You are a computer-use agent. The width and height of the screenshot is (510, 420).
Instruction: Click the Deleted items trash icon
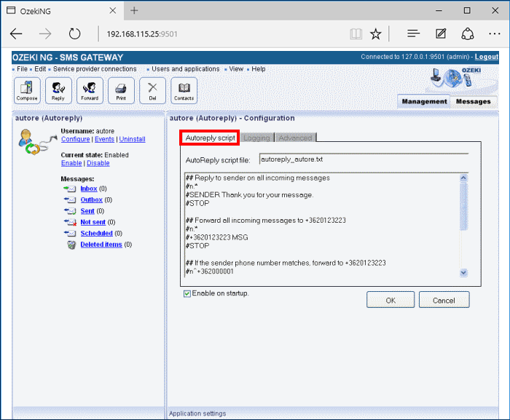tap(71, 245)
